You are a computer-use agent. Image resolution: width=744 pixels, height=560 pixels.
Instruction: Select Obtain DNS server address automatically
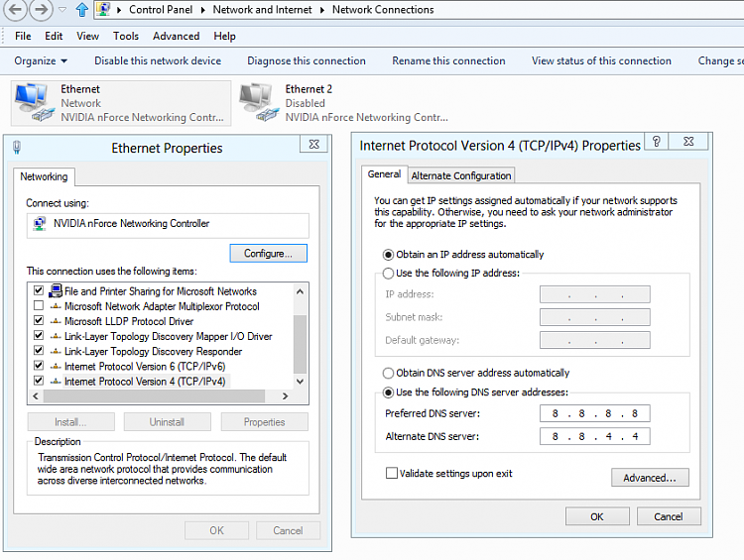point(388,374)
